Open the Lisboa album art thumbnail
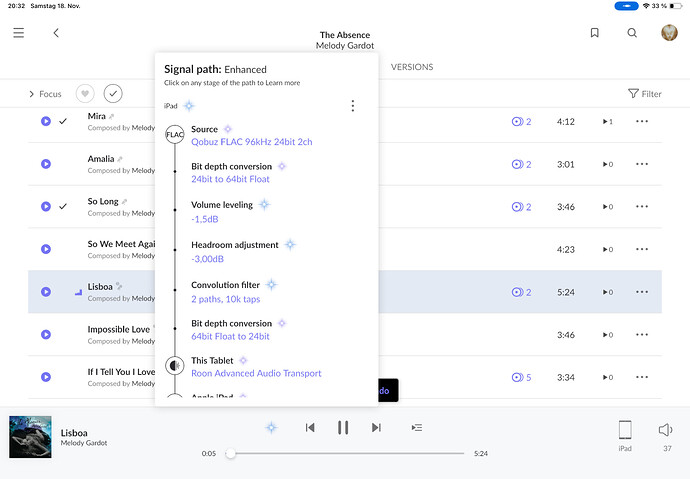Screen dimensions: 690x479 tap(30, 437)
